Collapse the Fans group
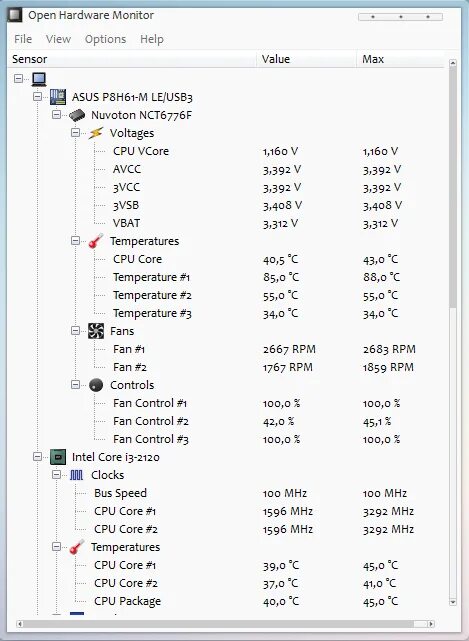The width and height of the screenshot is (469, 641). (75, 330)
